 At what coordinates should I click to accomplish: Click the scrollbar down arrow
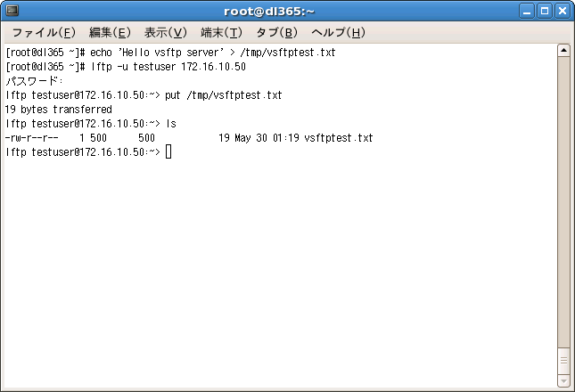(563, 381)
